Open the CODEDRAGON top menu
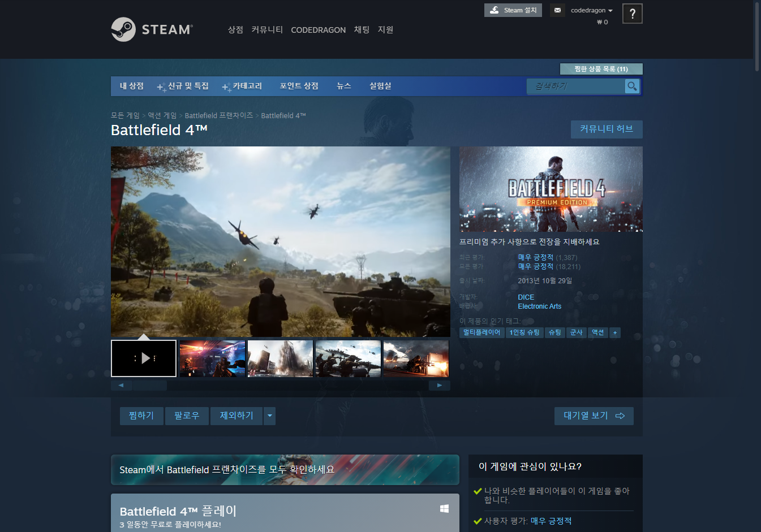761x532 pixels. point(318,30)
